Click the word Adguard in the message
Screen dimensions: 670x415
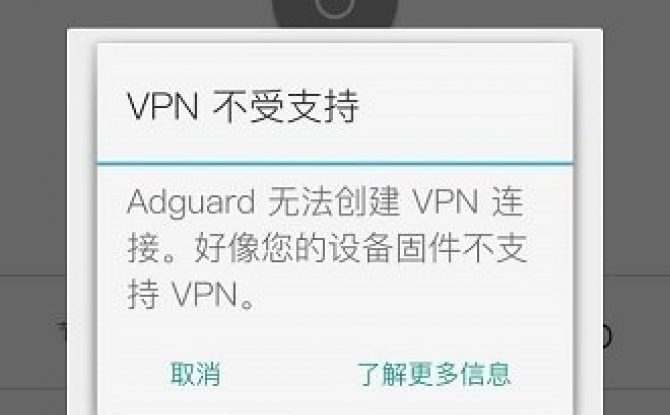(x=191, y=202)
